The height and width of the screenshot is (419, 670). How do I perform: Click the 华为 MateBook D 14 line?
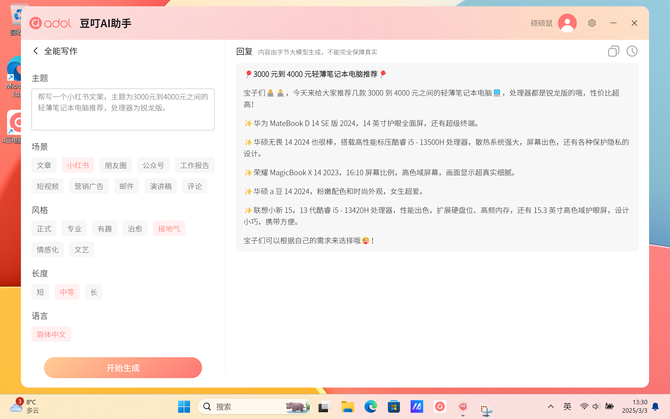coord(361,123)
